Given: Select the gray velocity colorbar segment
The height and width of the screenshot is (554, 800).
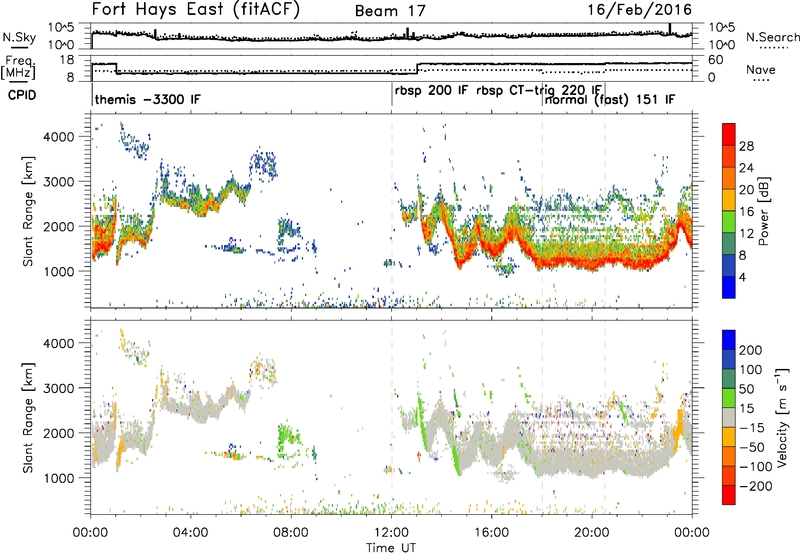Looking at the screenshot, I should pyautogui.click(x=729, y=417).
